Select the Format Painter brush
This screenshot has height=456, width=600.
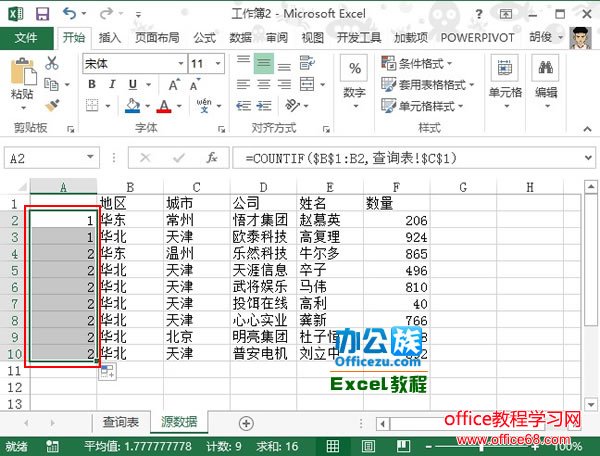click(x=52, y=105)
